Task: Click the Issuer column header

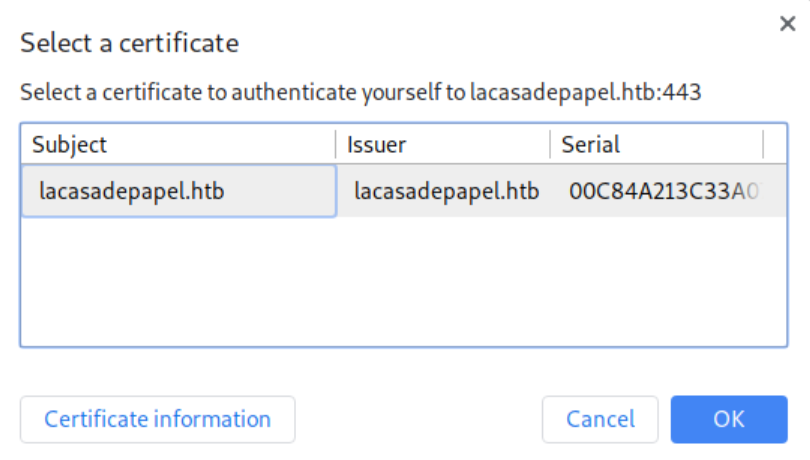Action: pyautogui.click(x=377, y=144)
